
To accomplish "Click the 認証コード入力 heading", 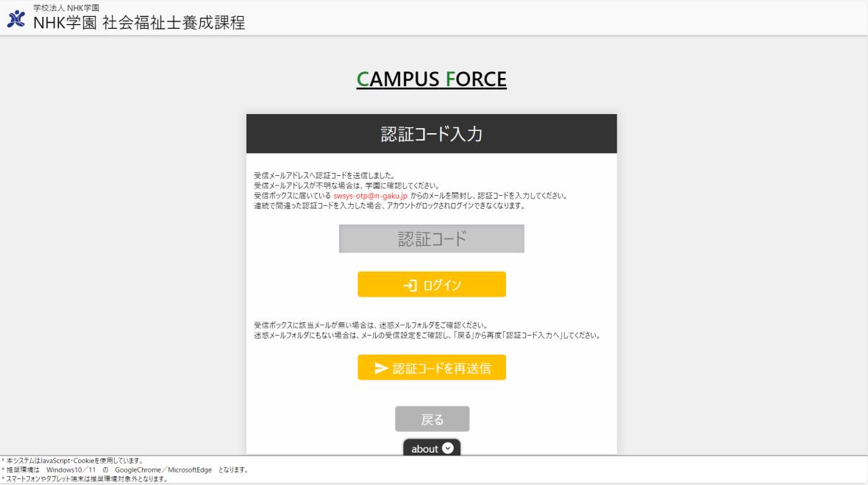I will pos(431,134).
